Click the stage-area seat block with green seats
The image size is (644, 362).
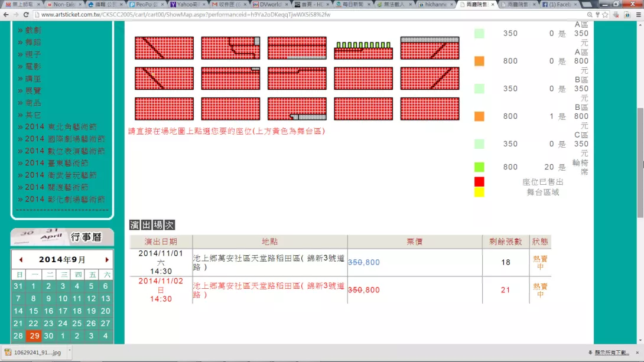coord(363,50)
